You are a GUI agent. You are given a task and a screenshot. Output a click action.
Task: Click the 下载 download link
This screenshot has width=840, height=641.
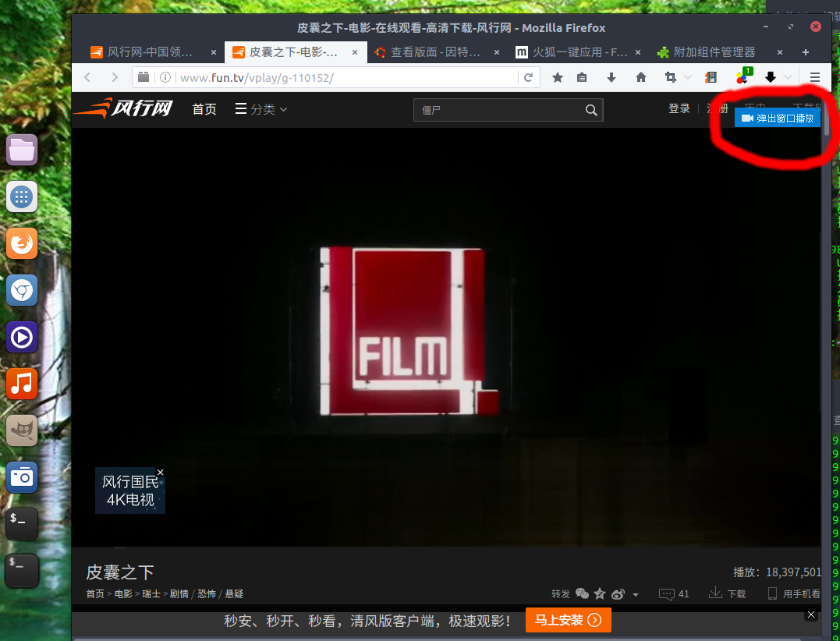coord(727,593)
